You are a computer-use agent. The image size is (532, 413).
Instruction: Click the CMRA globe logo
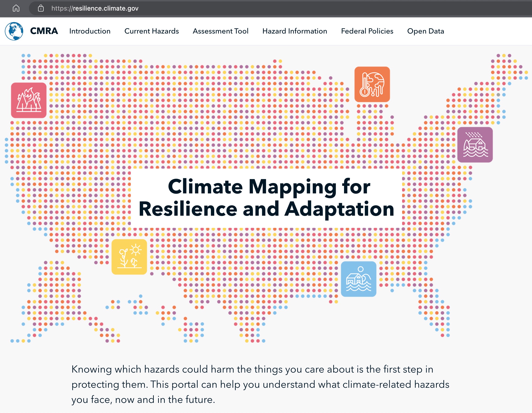click(14, 31)
